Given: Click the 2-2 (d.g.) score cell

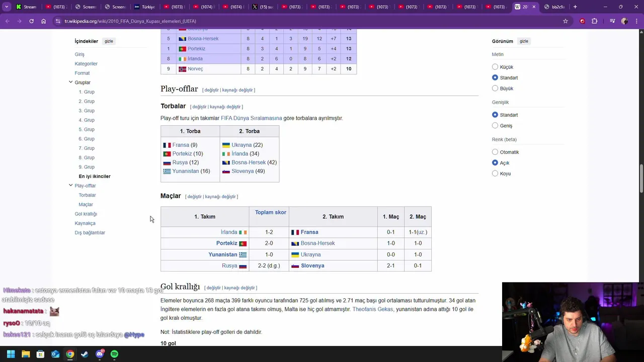Looking at the screenshot, I should [269, 265].
